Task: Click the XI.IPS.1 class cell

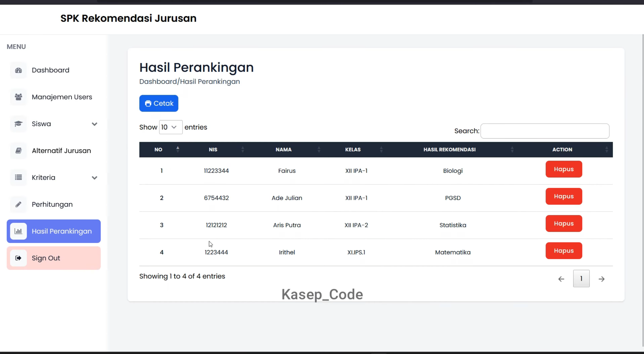Action: click(x=356, y=252)
